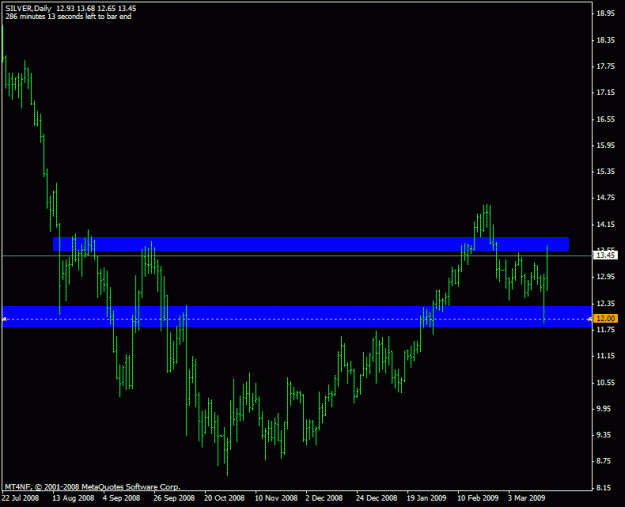625x507 pixels.
Task: Select the dashed horizontal line at 12.00
Action: [297, 319]
